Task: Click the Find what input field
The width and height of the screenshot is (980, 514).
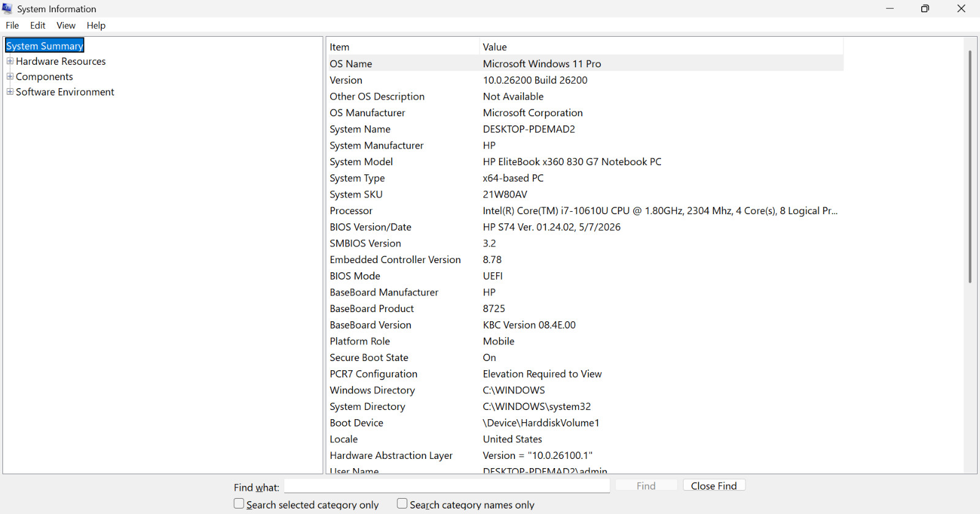Action: [447, 486]
